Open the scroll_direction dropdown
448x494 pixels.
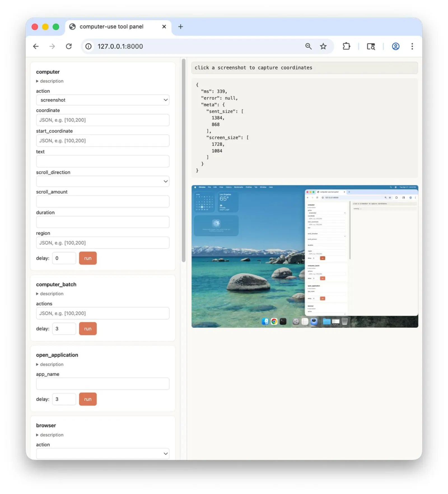point(103,181)
